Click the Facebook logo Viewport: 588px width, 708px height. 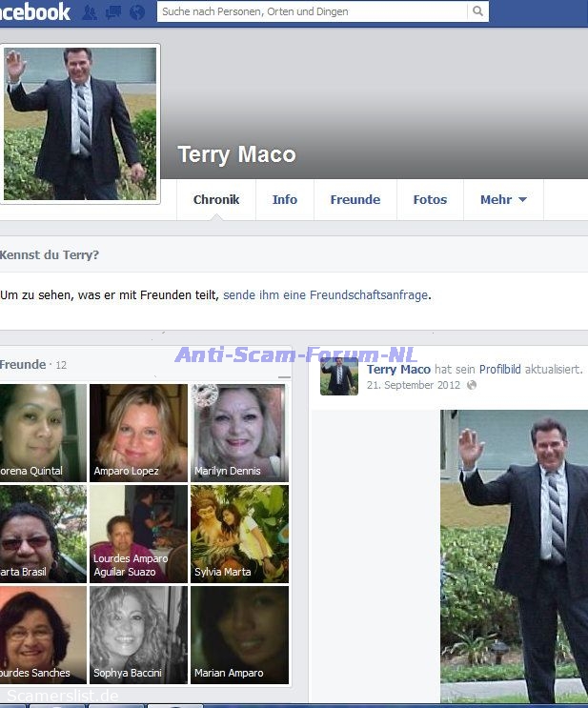point(34,11)
